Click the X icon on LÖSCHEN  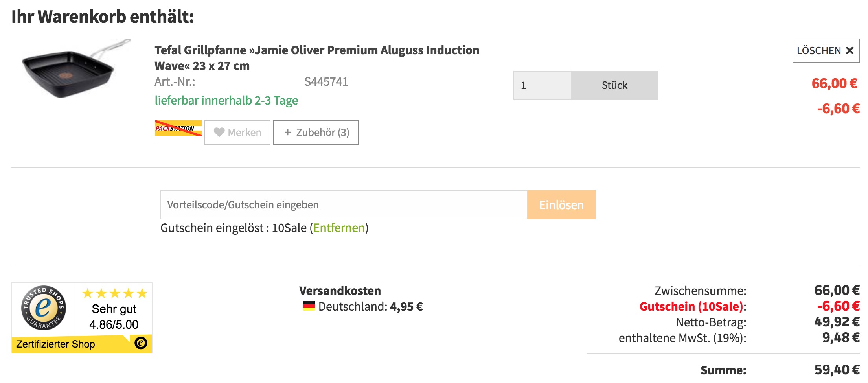[850, 51]
